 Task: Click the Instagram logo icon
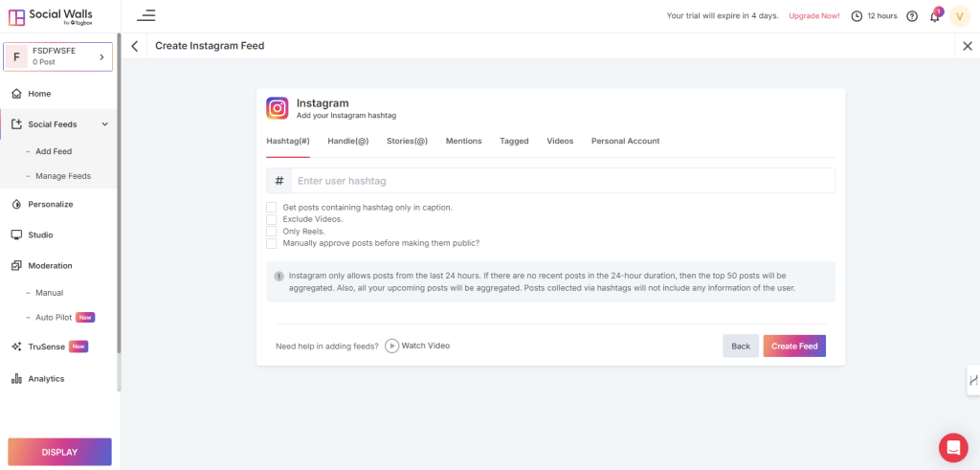click(x=278, y=108)
